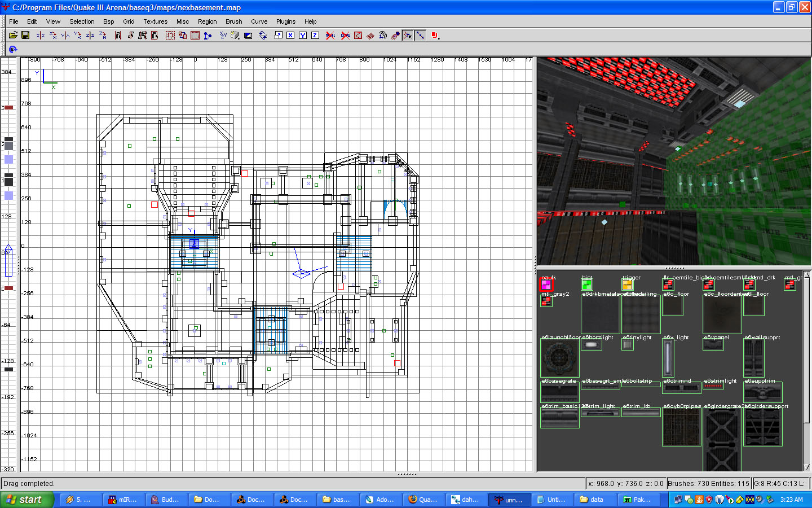Toggle the Y-axis scale lock button

pos(303,35)
